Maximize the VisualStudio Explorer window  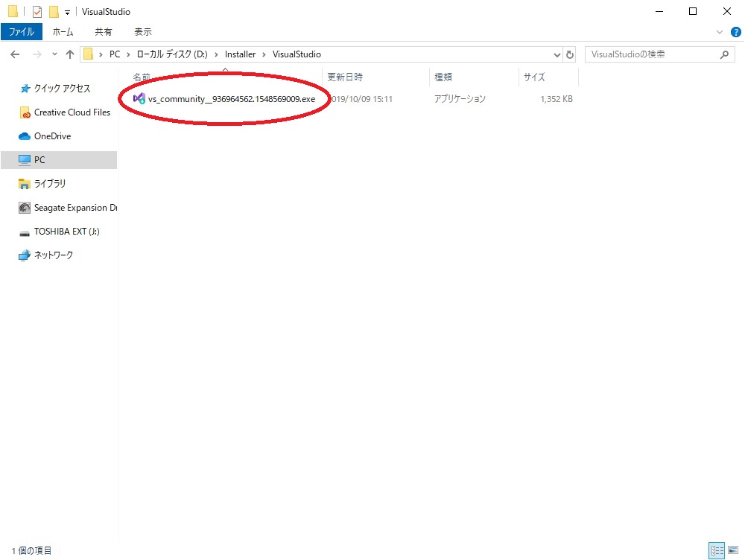(693, 11)
